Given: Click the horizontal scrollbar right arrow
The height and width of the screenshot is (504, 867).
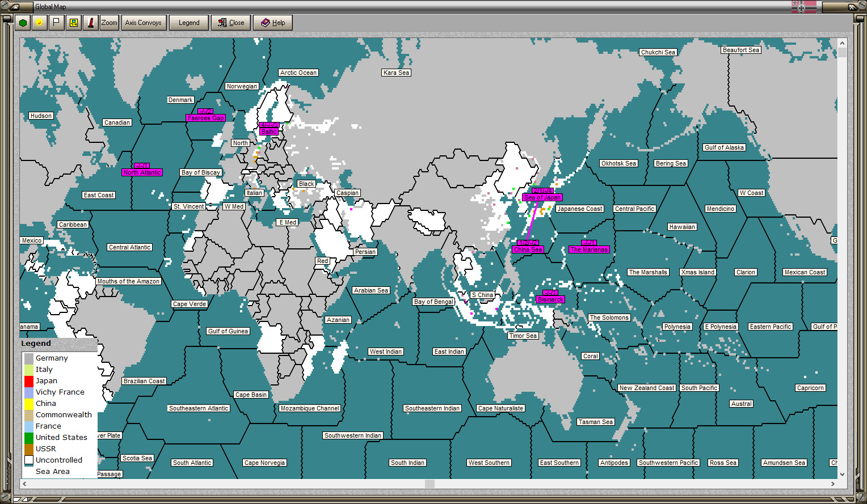Looking at the screenshot, I should (833, 484).
